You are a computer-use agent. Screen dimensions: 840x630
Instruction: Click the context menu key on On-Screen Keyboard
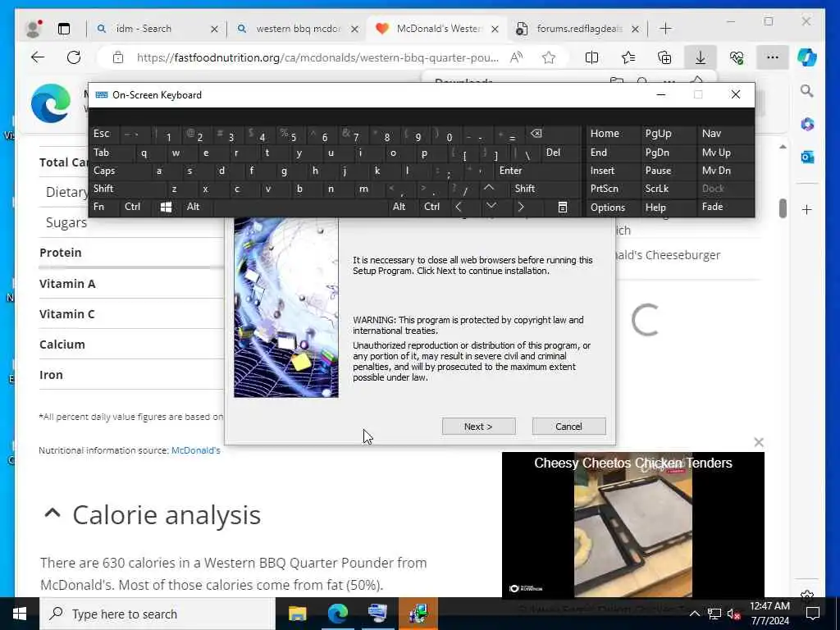click(x=563, y=208)
